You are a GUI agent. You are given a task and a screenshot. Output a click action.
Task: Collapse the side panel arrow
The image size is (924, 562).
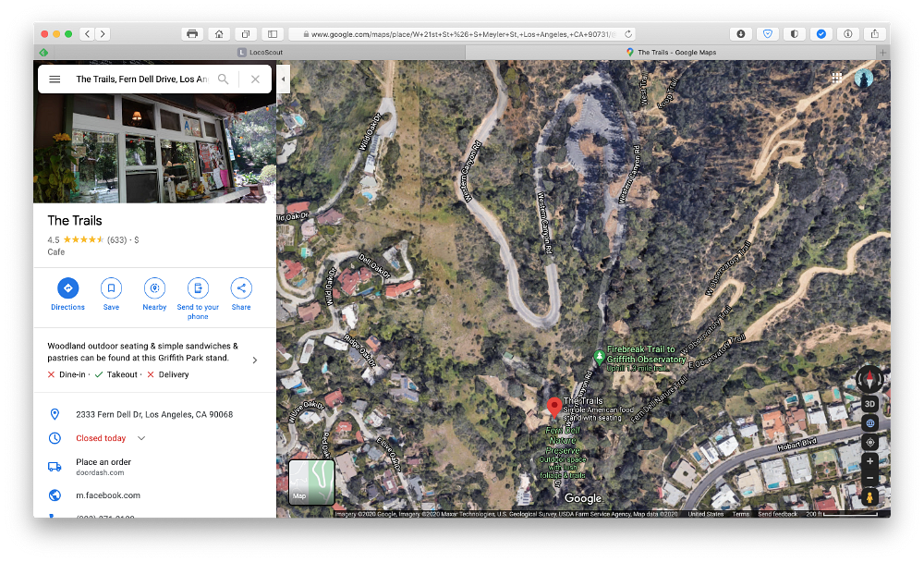tap(284, 79)
